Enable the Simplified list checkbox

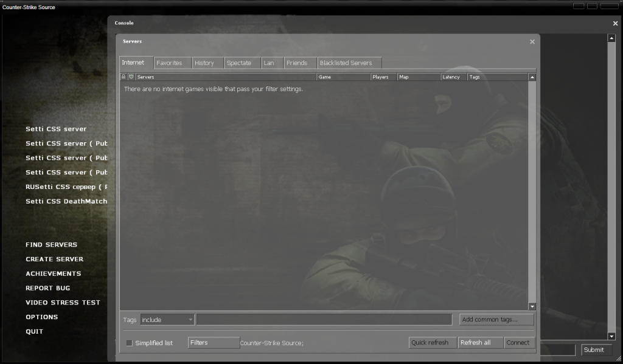pyautogui.click(x=129, y=343)
